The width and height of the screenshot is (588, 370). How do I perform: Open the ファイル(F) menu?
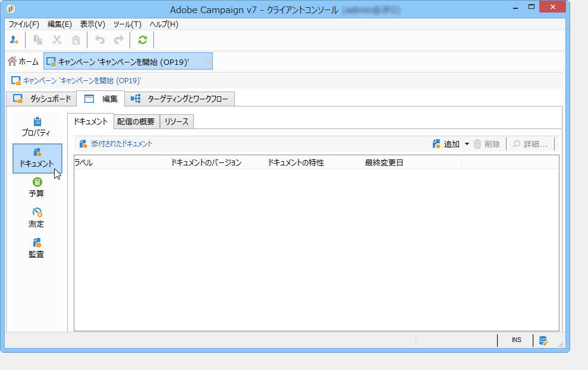click(24, 24)
